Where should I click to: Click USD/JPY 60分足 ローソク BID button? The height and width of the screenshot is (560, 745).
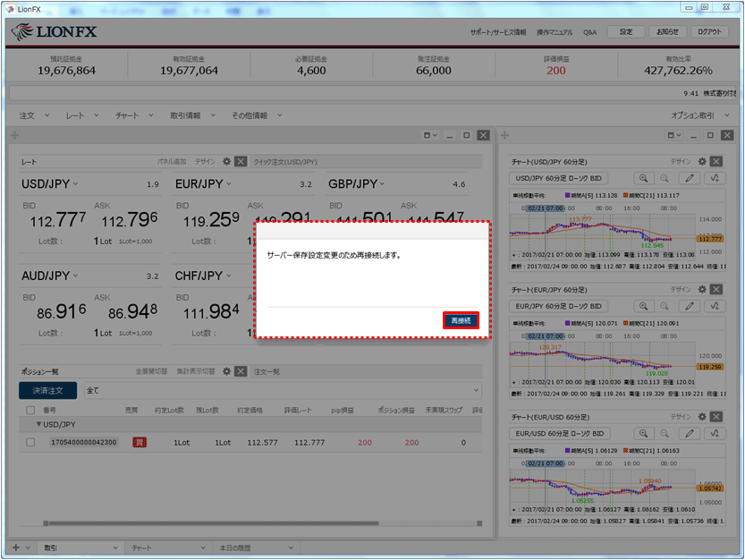click(x=558, y=178)
